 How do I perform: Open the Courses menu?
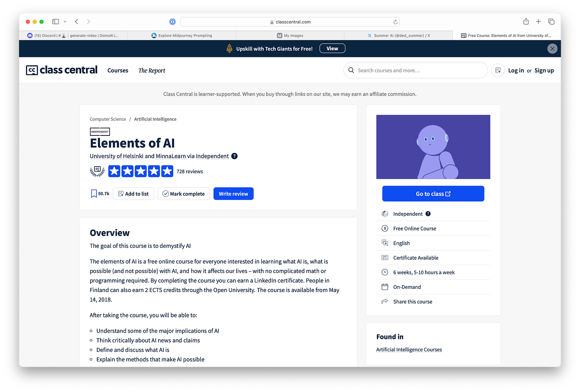tap(118, 71)
